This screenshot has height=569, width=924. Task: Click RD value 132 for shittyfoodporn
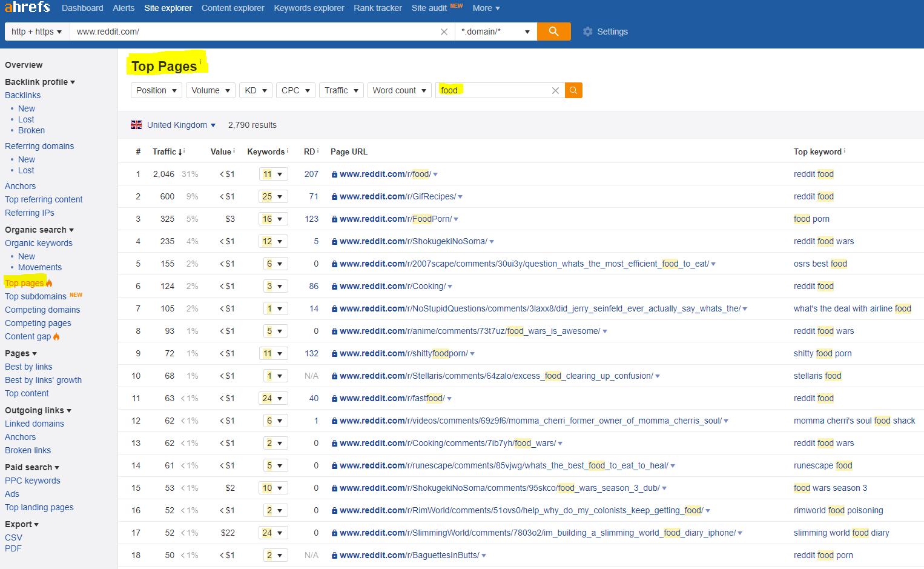point(311,353)
